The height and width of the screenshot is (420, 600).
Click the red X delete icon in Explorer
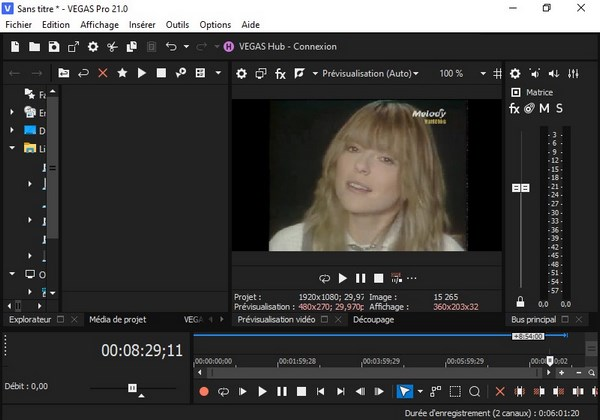coord(103,73)
